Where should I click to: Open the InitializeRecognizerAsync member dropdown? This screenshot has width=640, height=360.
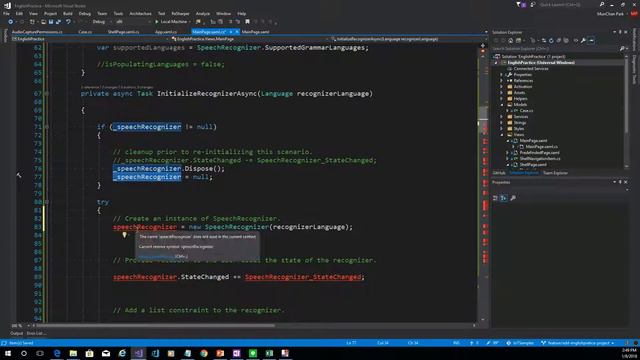coord(408,39)
